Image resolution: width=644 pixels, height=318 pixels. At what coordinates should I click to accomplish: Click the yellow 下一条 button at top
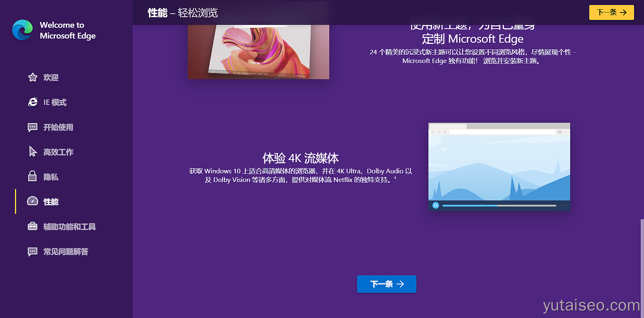(612, 12)
